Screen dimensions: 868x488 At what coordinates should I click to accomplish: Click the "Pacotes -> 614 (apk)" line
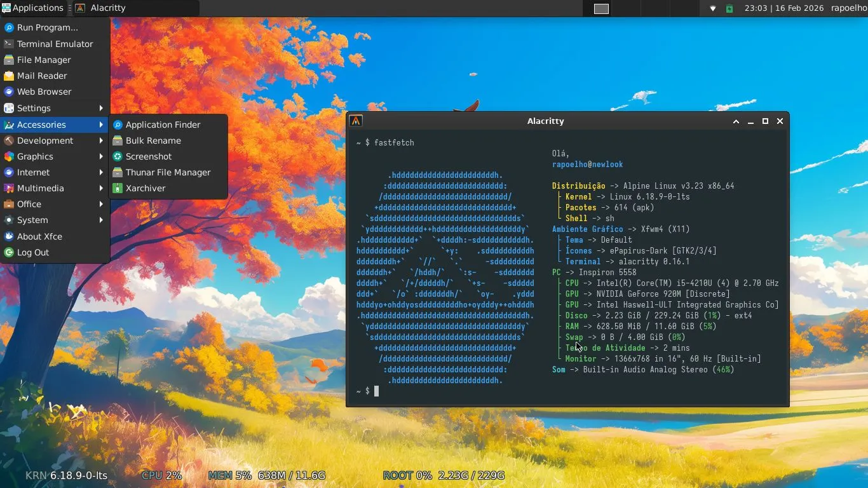tap(610, 207)
